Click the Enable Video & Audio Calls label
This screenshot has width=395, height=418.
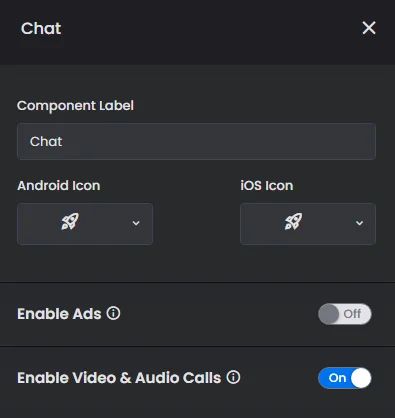pos(119,378)
